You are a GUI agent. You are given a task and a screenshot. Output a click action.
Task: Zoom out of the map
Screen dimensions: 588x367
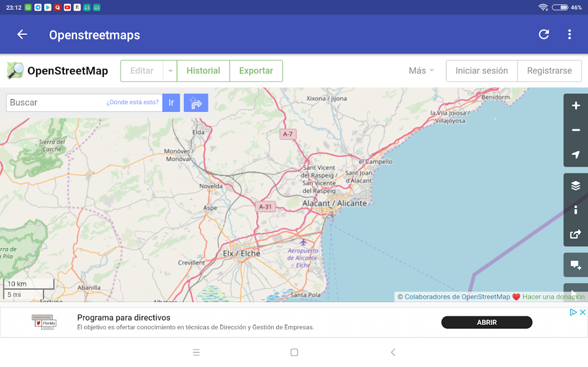(x=576, y=130)
